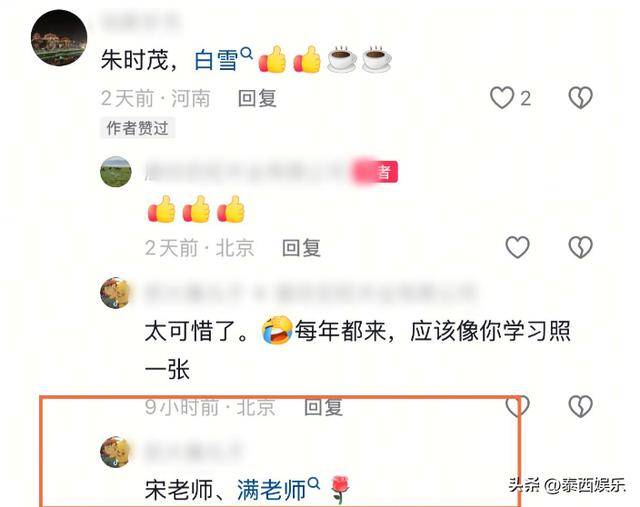
Task: Open profile of night-city avatar commenter
Action: [x=59, y=38]
